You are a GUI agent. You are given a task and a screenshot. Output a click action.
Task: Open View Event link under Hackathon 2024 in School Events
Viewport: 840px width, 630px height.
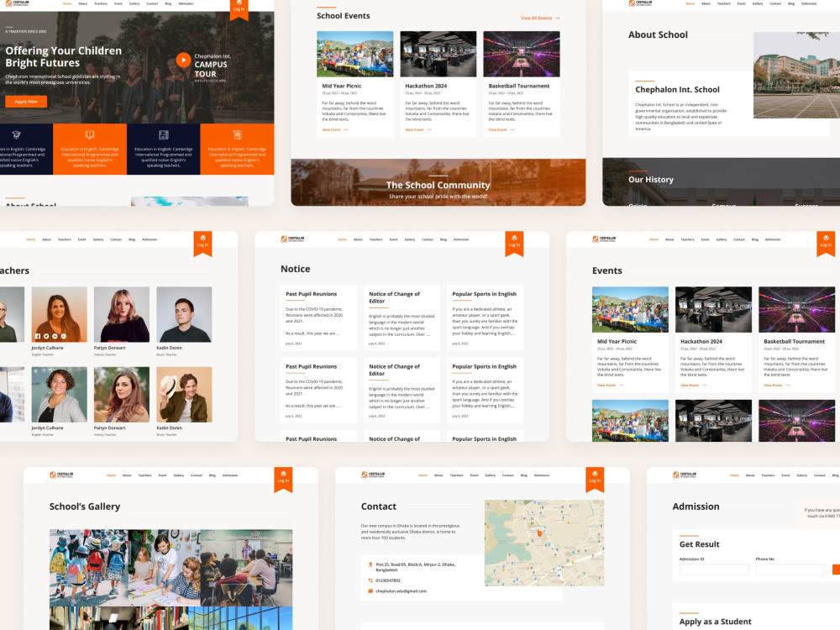(x=417, y=129)
